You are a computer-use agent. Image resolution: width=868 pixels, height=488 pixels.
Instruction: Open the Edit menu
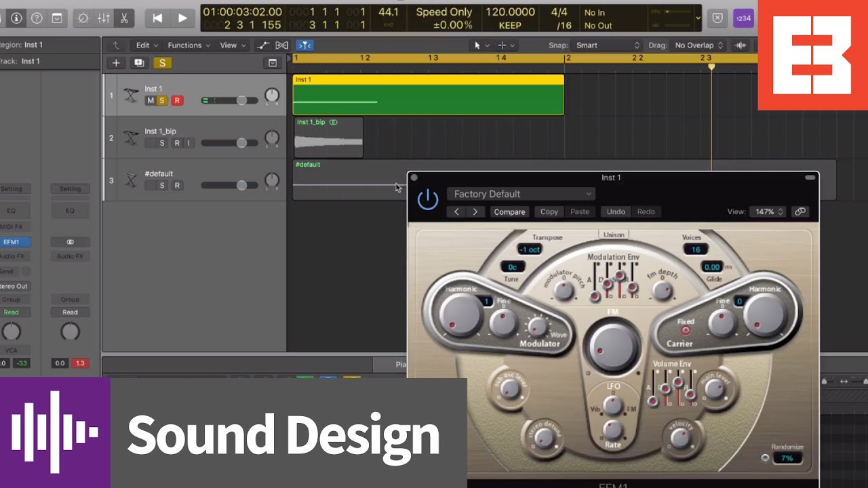point(146,45)
